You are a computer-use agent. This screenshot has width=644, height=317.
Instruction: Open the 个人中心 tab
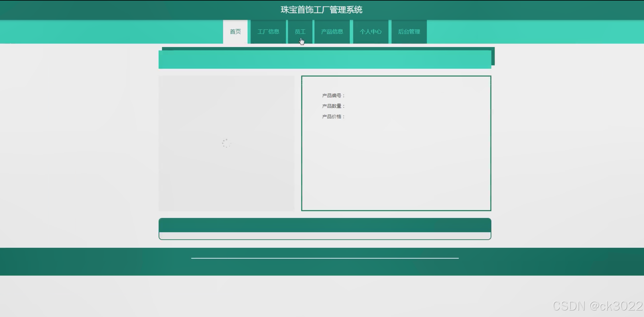point(370,32)
